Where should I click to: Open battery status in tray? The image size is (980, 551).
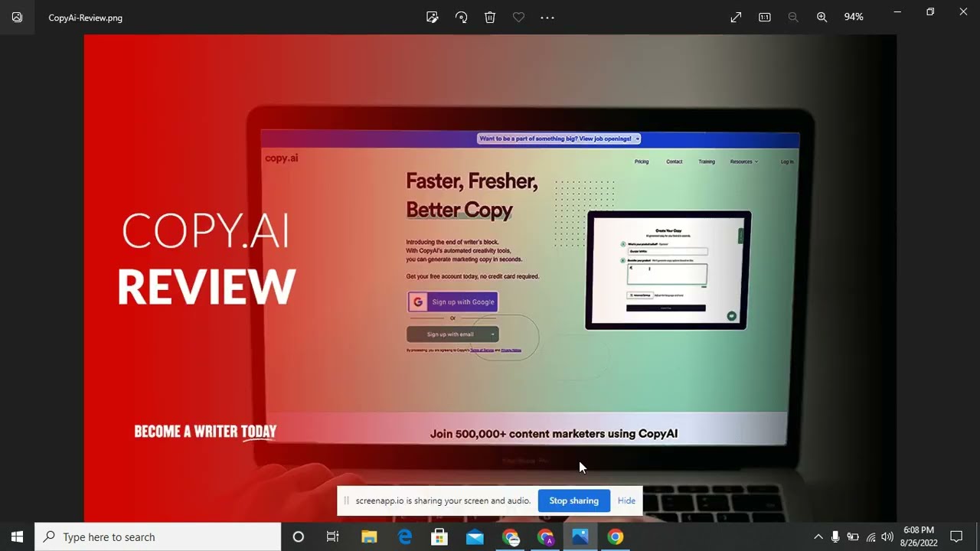pos(852,536)
